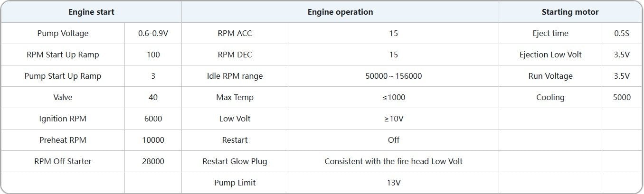This screenshot has width=644, height=194.
Task: Select the Pump Voltage label cell
Action: click(x=63, y=33)
